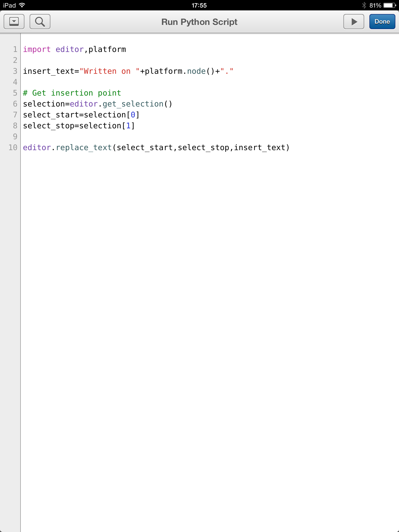
Task: Tap the Bluetooth icon in status bar
Action: pos(364,5)
